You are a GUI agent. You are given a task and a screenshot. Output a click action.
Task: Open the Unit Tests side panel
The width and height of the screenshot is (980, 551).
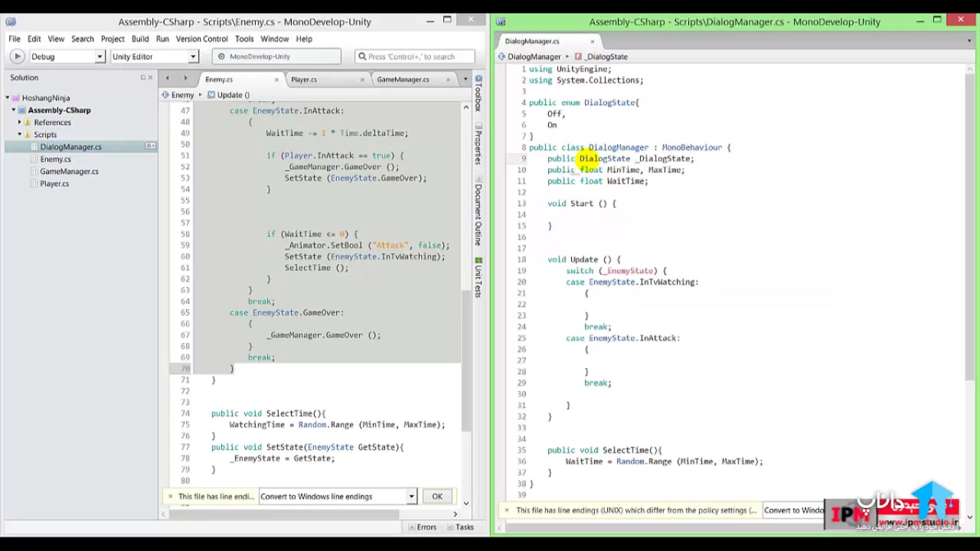(x=479, y=278)
